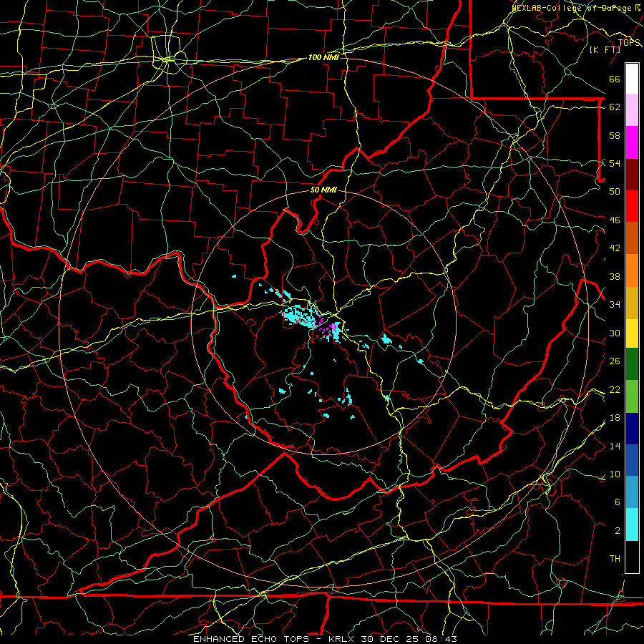The image size is (644, 644).
Task: Click the legend value "62"
Action: [x=615, y=107]
